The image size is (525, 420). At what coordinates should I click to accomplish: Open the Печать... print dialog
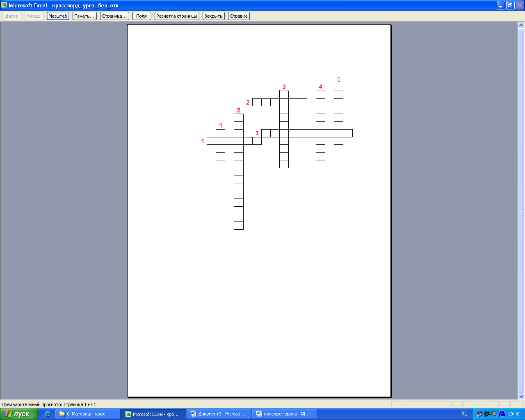(84, 16)
